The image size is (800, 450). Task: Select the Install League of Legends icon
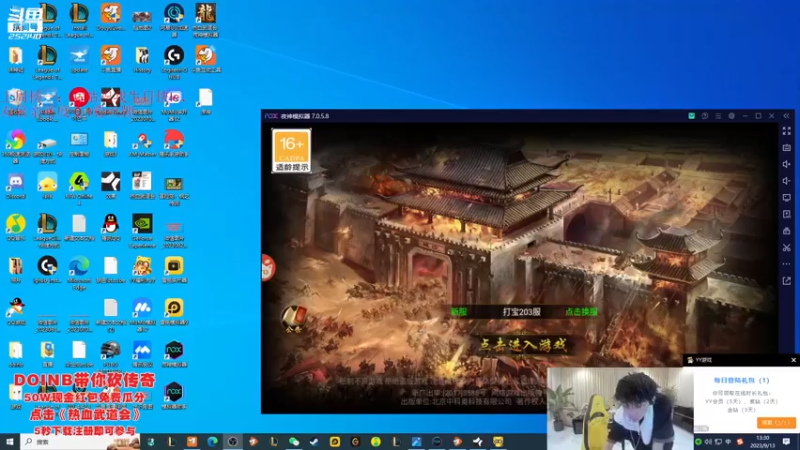[79, 20]
